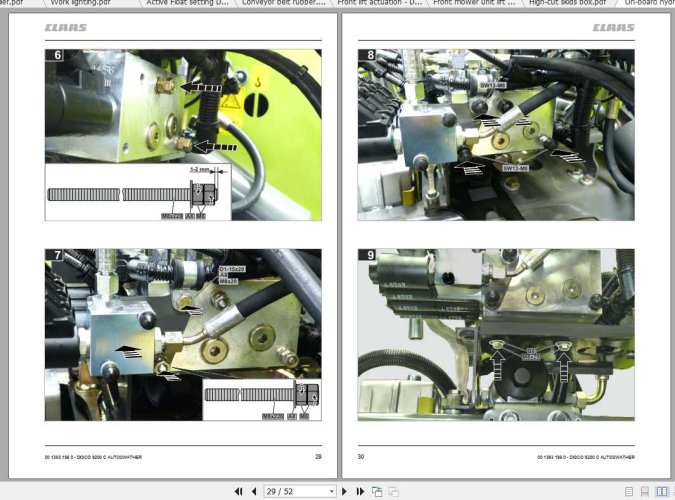675x500 pixels.
Task: Select the On-board hydraulics tab at the right
Action: click(x=649, y=3)
